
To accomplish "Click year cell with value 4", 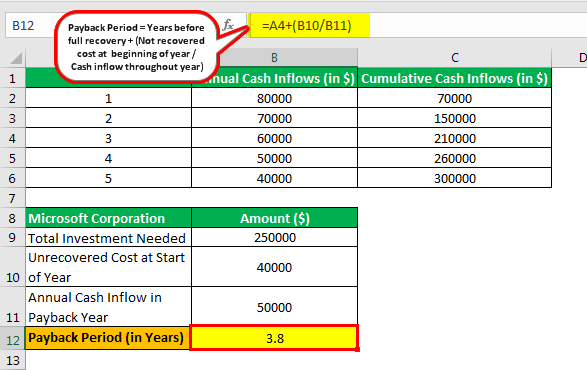I will click(108, 158).
